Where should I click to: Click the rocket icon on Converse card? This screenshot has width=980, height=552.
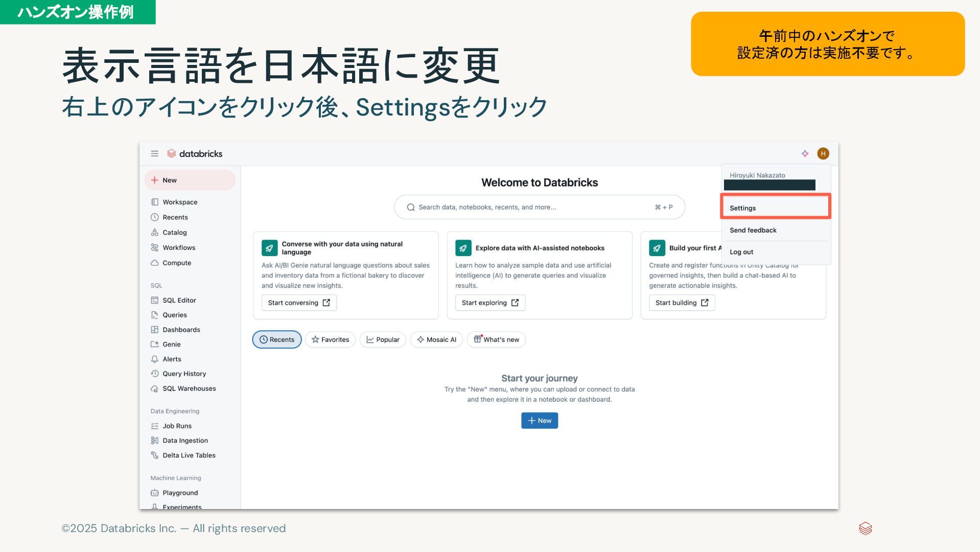click(269, 248)
